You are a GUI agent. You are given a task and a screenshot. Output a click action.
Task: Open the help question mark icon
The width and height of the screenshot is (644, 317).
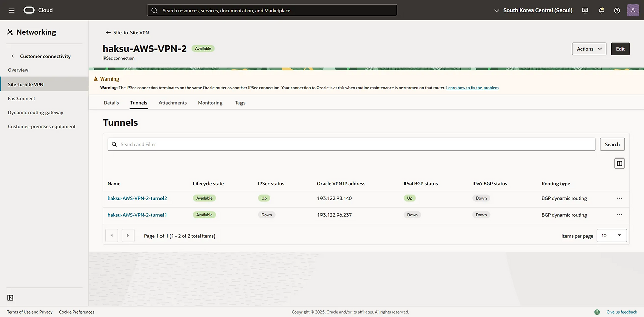click(x=617, y=10)
